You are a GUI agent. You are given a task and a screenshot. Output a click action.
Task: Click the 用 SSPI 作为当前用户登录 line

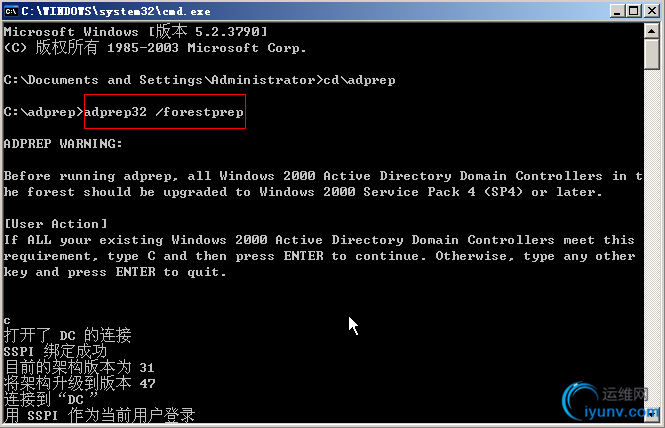(99, 416)
